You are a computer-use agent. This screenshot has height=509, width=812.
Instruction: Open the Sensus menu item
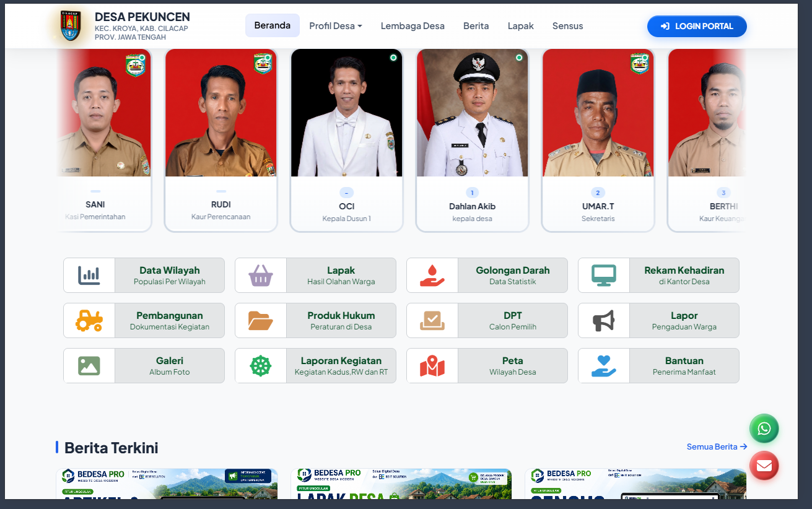click(x=568, y=26)
